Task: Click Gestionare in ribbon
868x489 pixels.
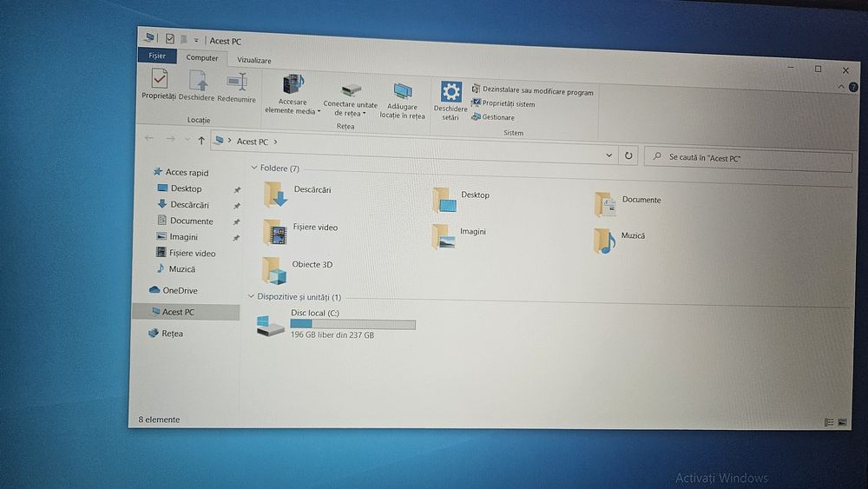Action: 493,117
